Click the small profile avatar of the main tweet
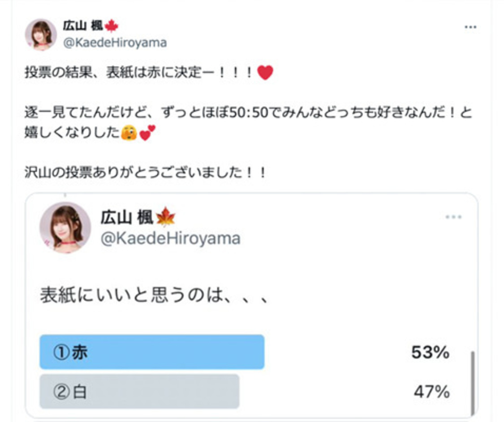The height and width of the screenshot is (422, 504). pyautogui.click(x=41, y=35)
